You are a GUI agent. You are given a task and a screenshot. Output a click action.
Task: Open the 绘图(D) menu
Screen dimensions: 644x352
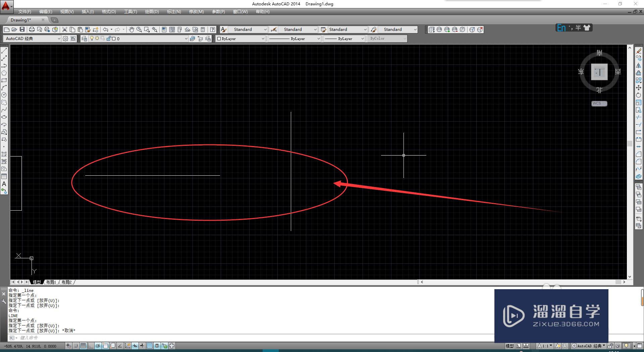tap(152, 12)
